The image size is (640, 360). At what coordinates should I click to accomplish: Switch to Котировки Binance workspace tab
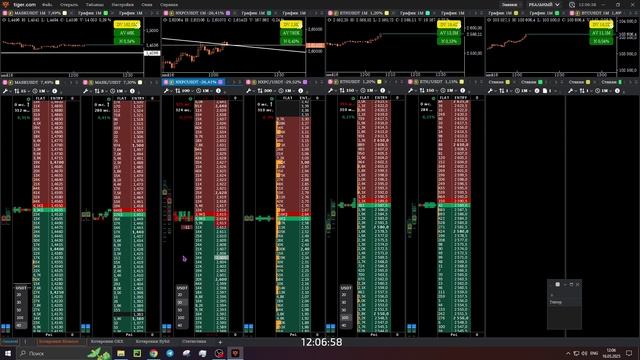pos(58,342)
